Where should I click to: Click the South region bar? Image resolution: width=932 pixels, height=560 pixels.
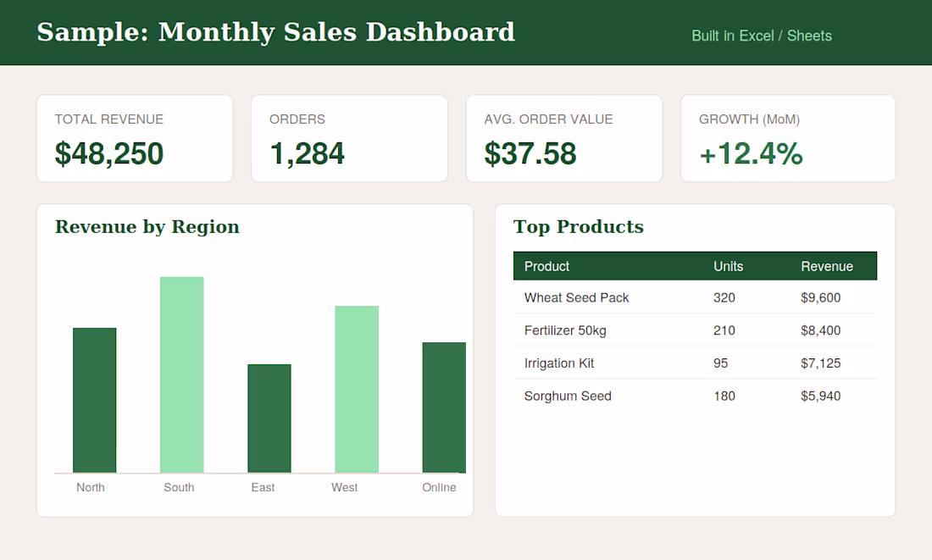pyautogui.click(x=182, y=374)
